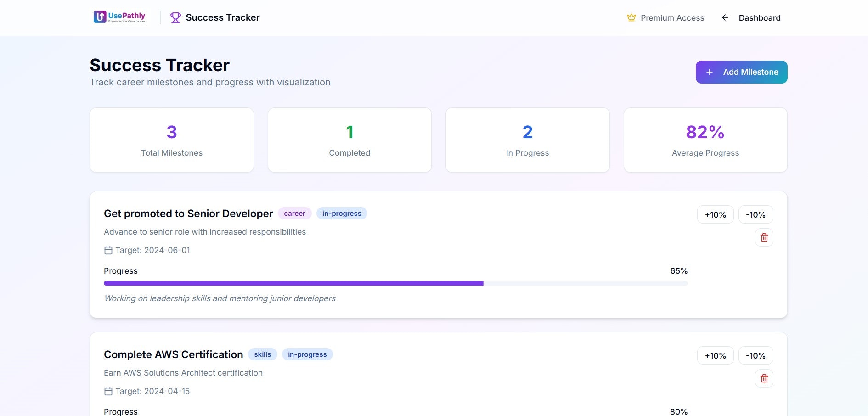
Task: Click the career tag on Senior Developer milestone
Action: 294,214
